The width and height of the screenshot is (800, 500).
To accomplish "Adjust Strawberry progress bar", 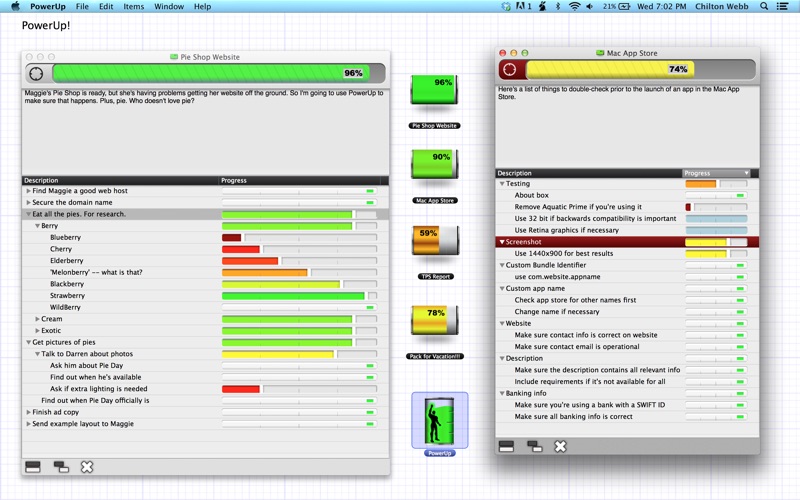I will point(299,295).
